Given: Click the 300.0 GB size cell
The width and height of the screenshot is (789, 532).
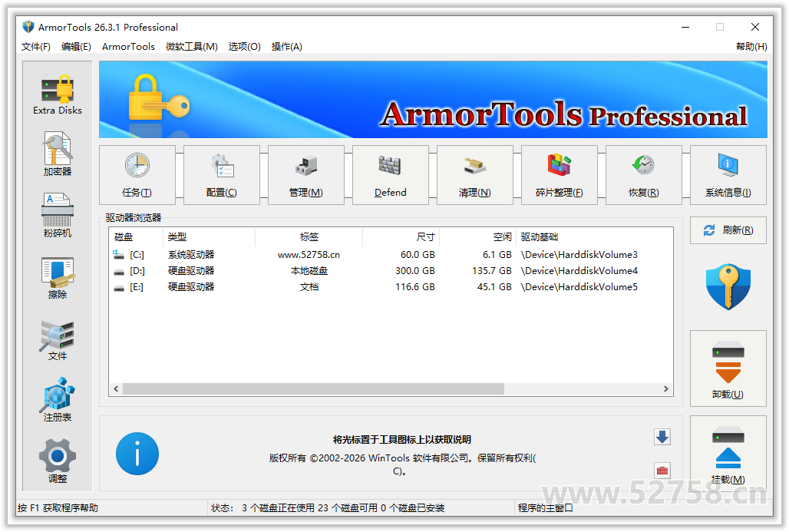Looking at the screenshot, I should click(415, 271).
